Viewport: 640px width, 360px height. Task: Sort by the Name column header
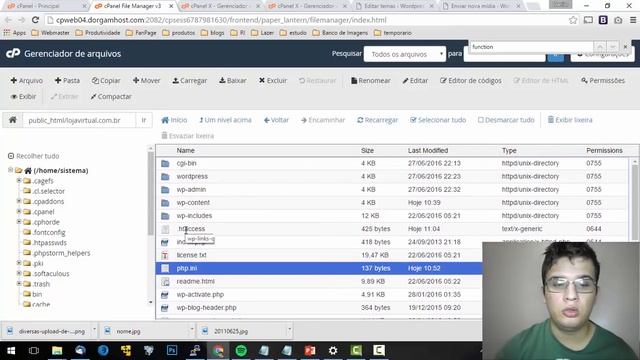tap(185, 151)
